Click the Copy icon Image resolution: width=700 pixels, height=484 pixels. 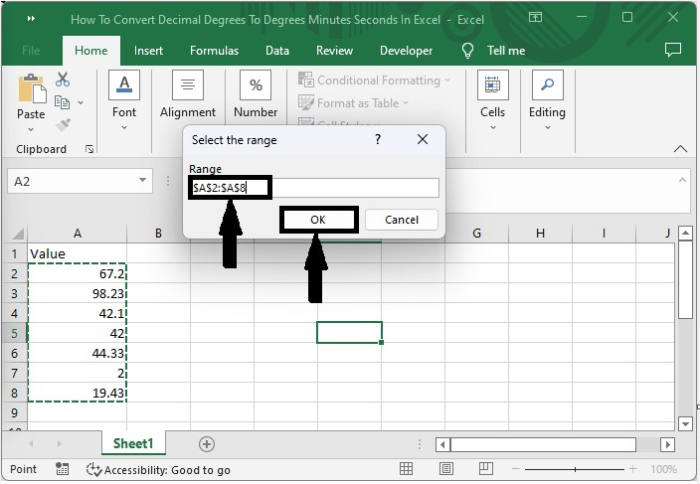(62, 102)
